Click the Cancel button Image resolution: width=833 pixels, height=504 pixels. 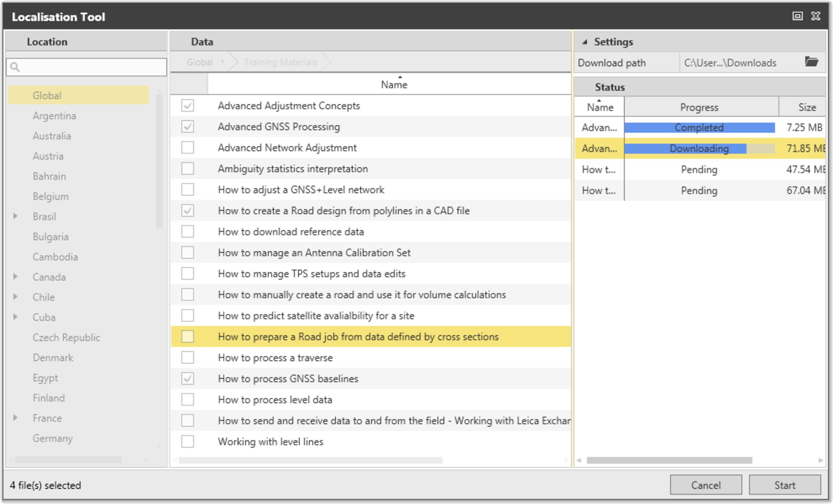tap(706, 485)
